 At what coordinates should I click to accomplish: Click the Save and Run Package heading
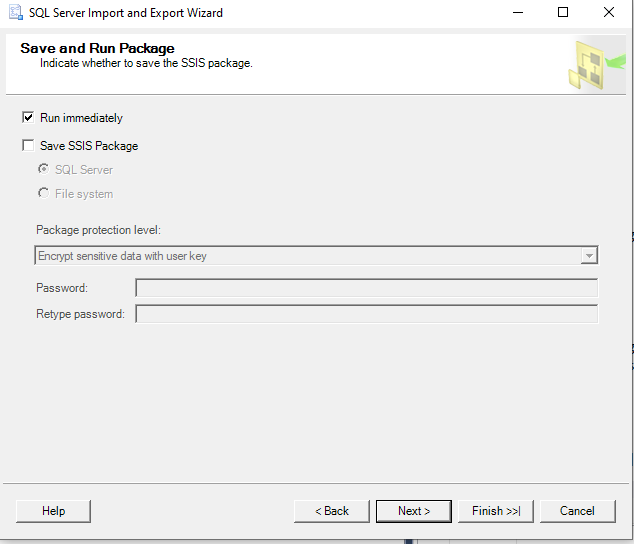tap(97, 48)
